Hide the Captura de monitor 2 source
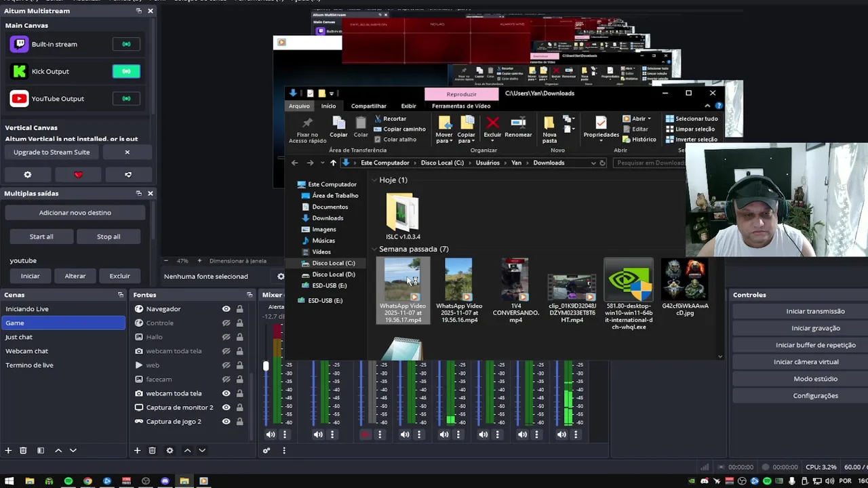 pos(226,407)
